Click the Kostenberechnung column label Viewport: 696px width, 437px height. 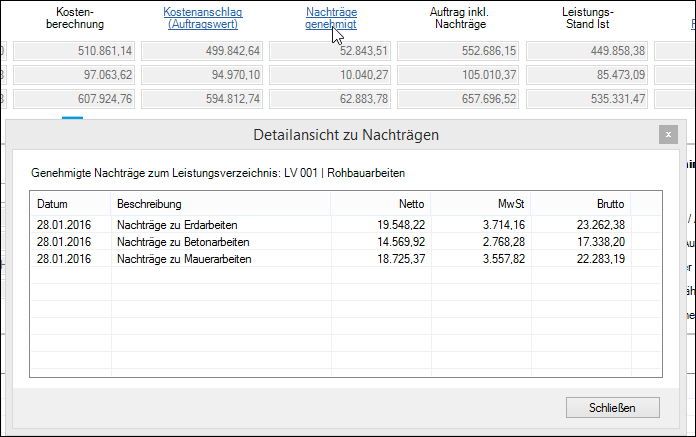click(x=75, y=18)
